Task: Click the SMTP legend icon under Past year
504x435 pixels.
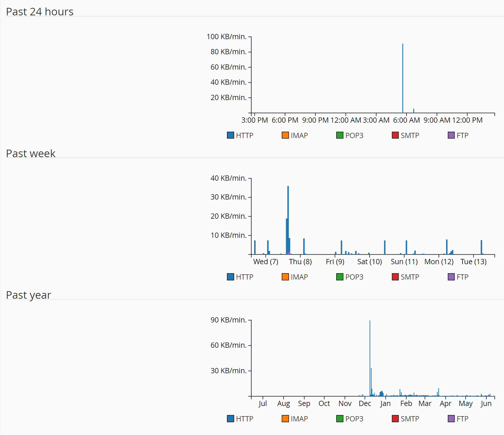Action: (395, 418)
